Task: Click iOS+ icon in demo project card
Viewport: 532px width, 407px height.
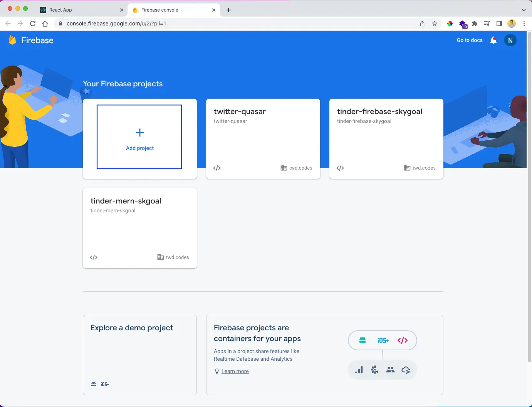Action: 105,384
